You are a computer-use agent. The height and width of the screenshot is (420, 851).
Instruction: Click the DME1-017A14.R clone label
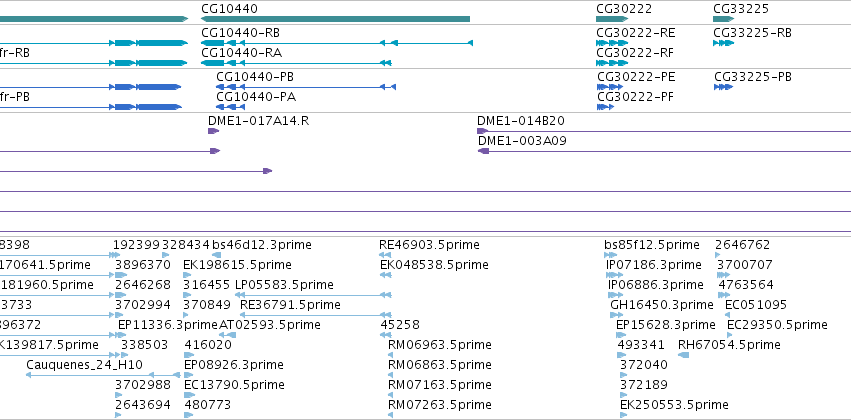coord(258,121)
